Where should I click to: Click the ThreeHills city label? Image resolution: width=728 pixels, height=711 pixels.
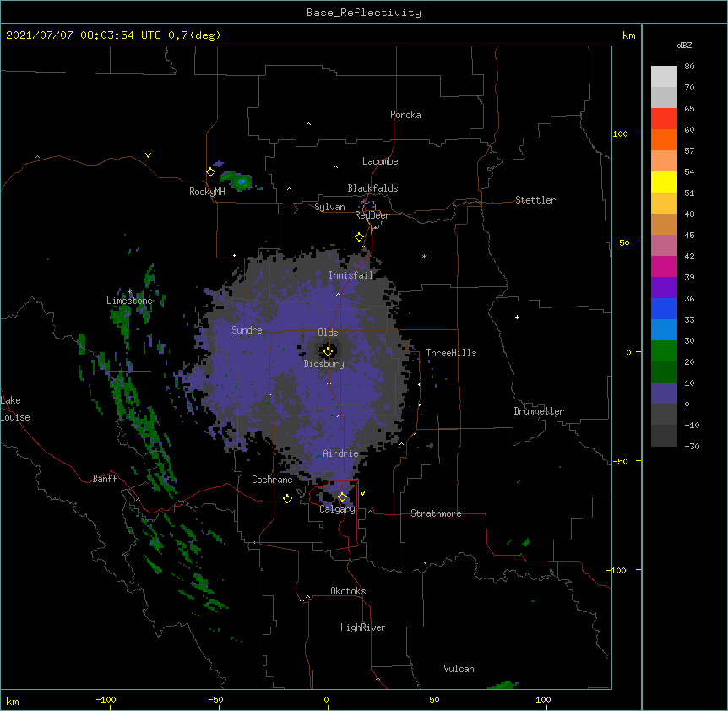[451, 353]
